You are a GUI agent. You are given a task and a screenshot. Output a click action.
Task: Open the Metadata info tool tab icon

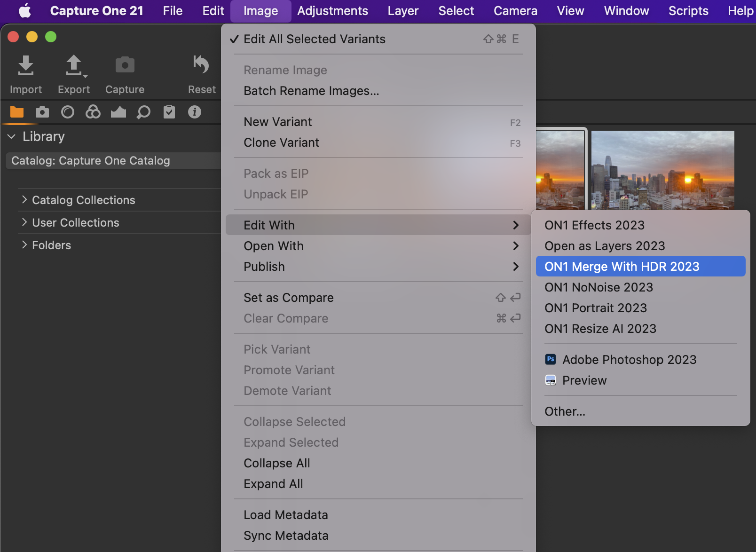tap(194, 112)
